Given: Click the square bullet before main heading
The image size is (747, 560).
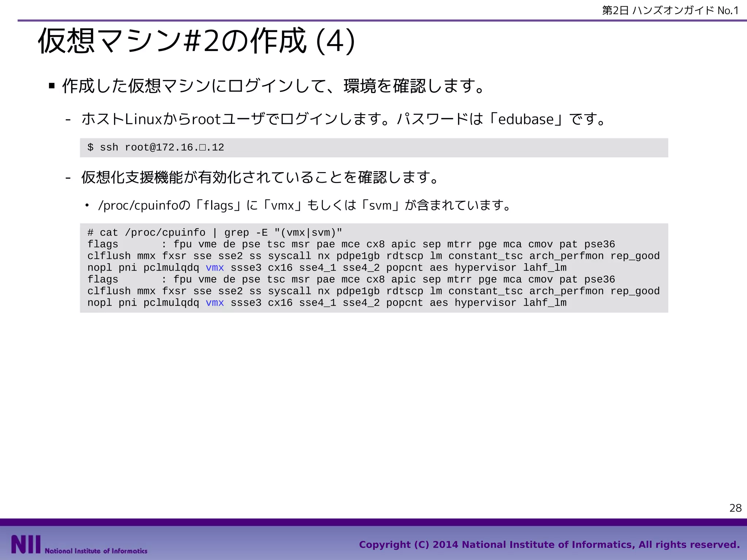Looking at the screenshot, I should click(52, 86).
